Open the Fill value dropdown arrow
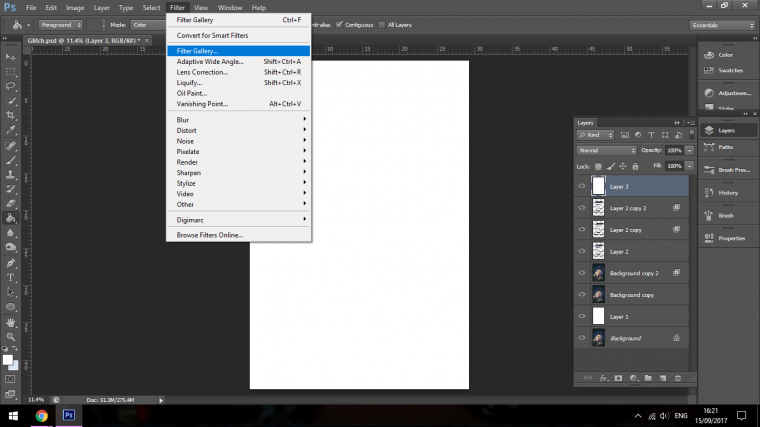Viewport: 760px width, 427px height. pyautogui.click(x=690, y=166)
